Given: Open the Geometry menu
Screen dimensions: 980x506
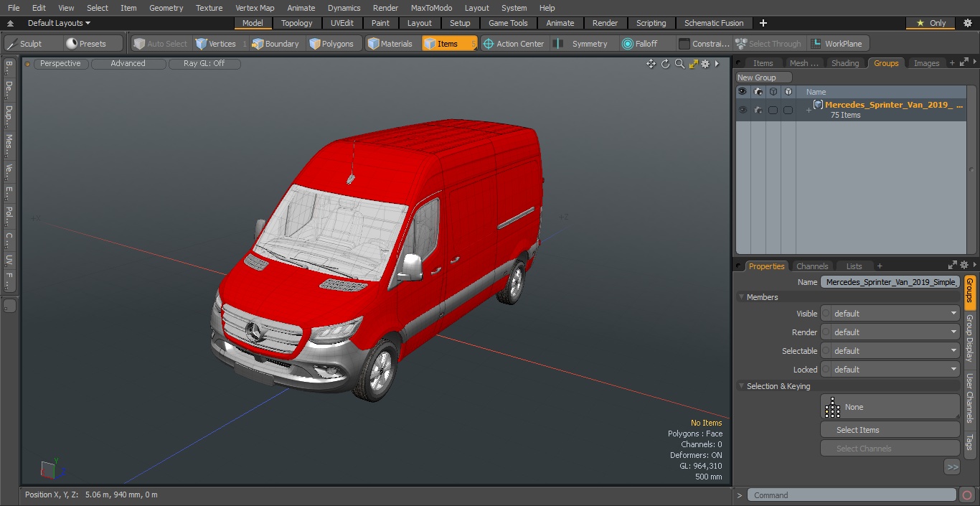Looking at the screenshot, I should coord(166,8).
